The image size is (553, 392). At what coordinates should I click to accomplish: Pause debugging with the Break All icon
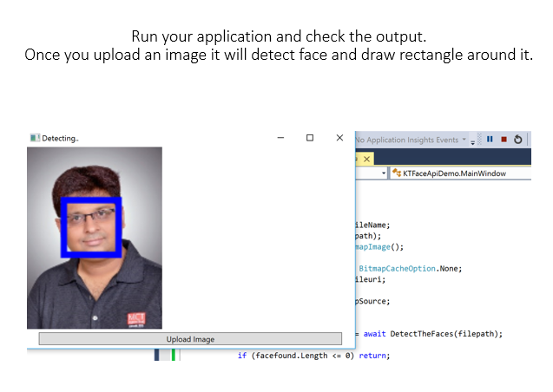pyautogui.click(x=490, y=139)
